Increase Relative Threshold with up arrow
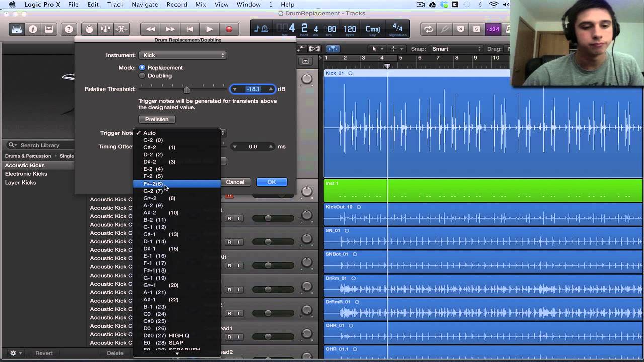This screenshot has width=644, height=362. click(x=271, y=89)
